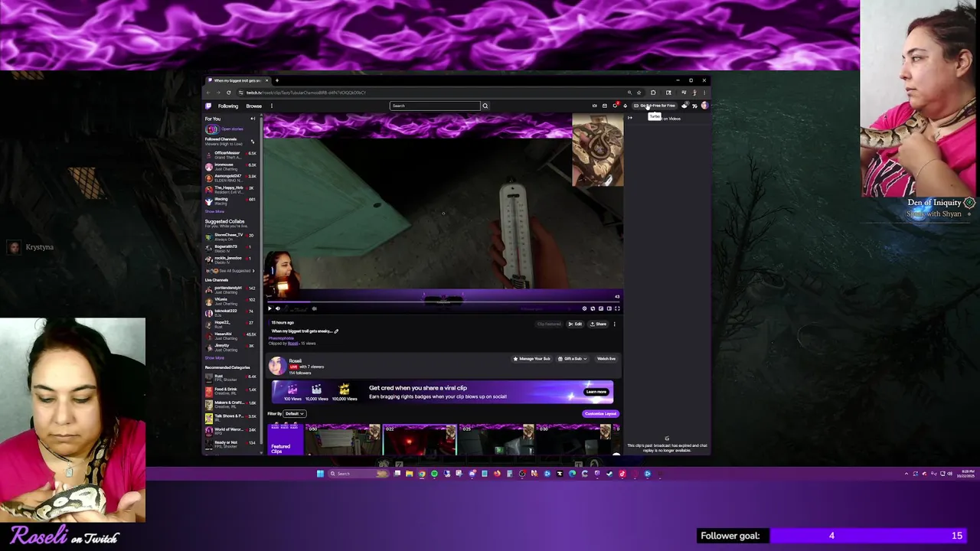Image resolution: width=980 pixels, height=551 pixels.
Task: Open World of Warcraft category row
Action: (x=230, y=431)
